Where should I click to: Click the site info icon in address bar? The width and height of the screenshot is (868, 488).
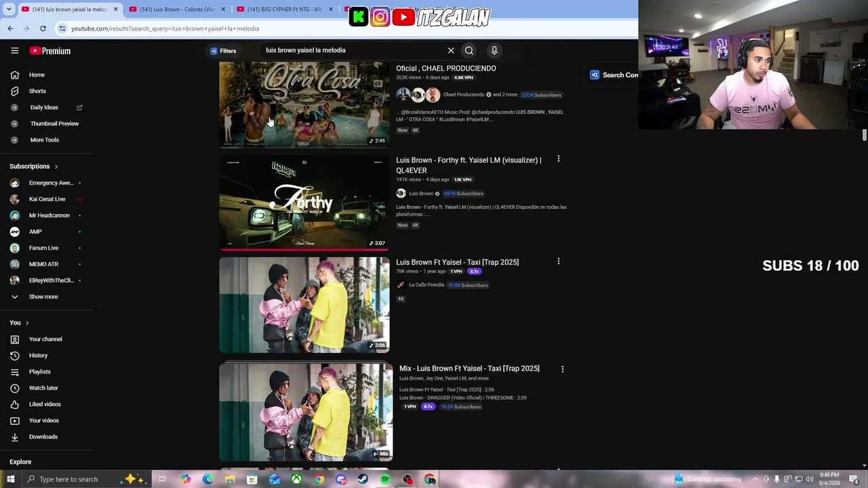[x=62, y=28]
